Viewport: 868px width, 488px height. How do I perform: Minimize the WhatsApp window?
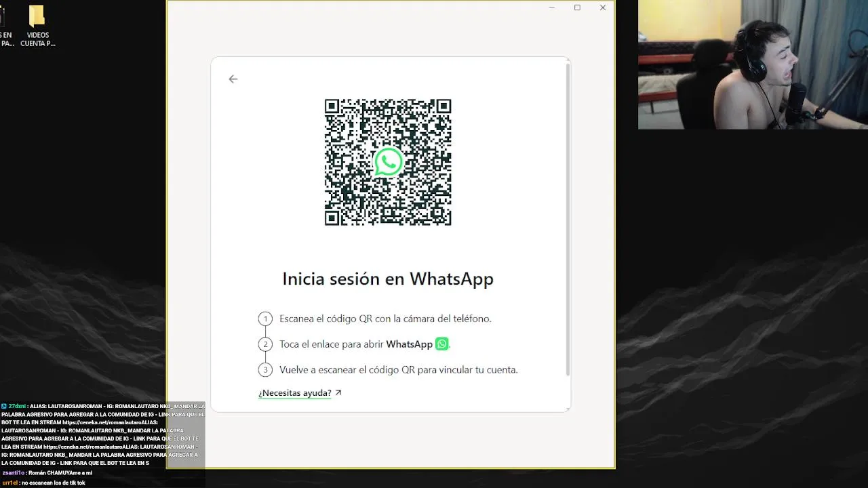tap(552, 7)
